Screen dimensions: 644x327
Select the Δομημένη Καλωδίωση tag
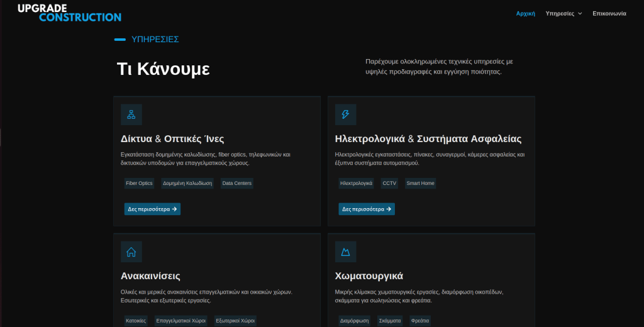(x=187, y=184)
